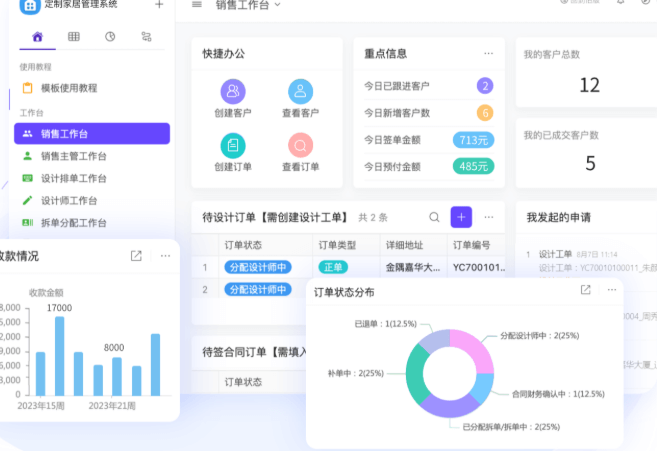
Task: Click the 待签合同订单 panel title
Action: (x=255, y=352)
